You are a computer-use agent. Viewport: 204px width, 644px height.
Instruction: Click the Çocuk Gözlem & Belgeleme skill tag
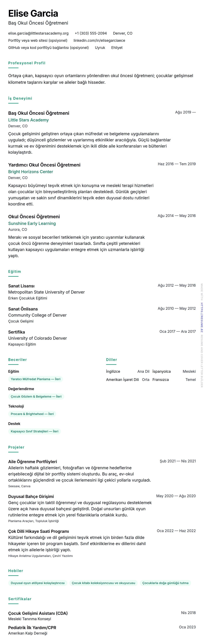coord(36,397)
